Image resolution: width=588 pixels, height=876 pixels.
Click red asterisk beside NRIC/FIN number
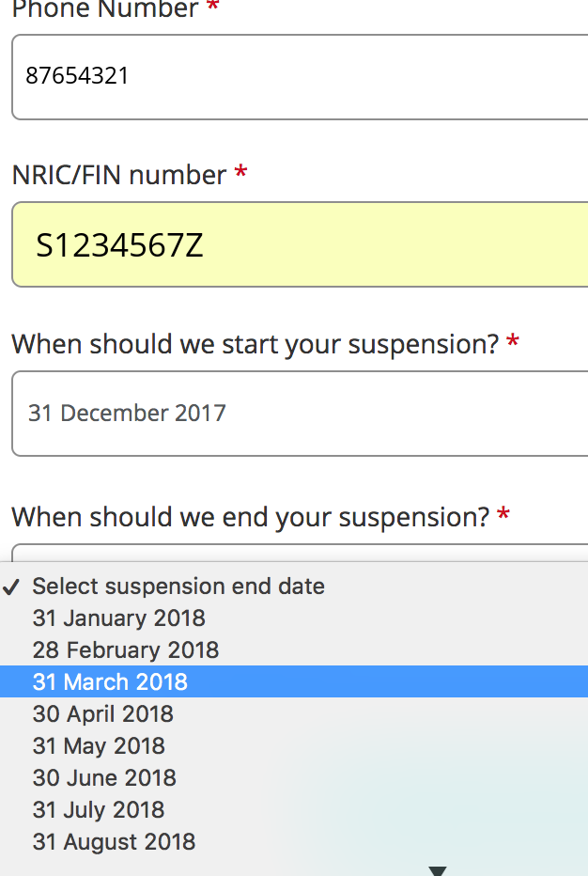point(241,174)
